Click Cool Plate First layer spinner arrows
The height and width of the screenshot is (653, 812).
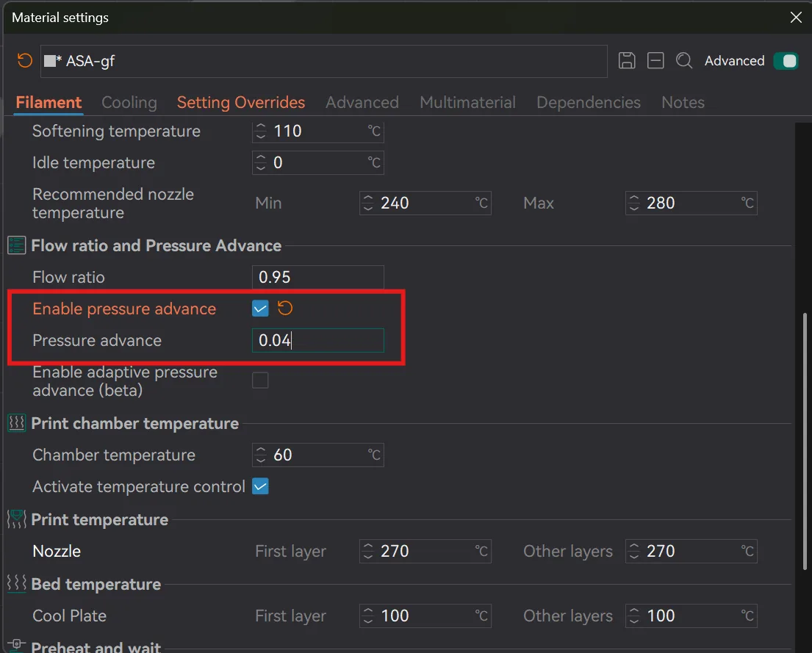point(368,616)
